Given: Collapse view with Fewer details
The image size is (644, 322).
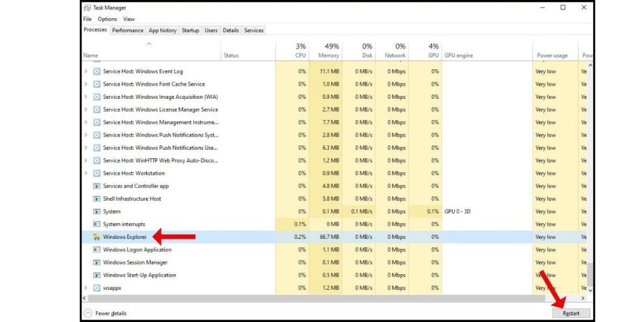Looking at the screenshot, I should point(106,313).
